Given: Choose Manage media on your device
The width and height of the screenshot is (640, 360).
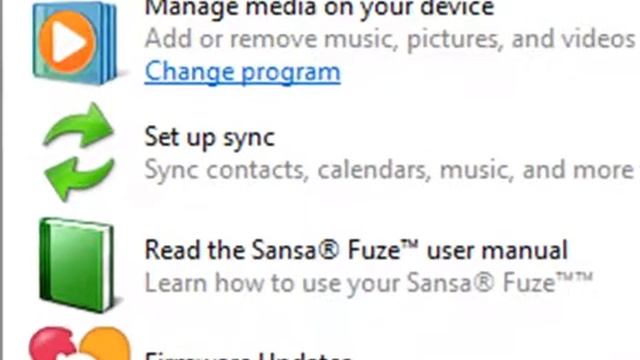Looking at the screenshot, I should (x=320, y=8).
